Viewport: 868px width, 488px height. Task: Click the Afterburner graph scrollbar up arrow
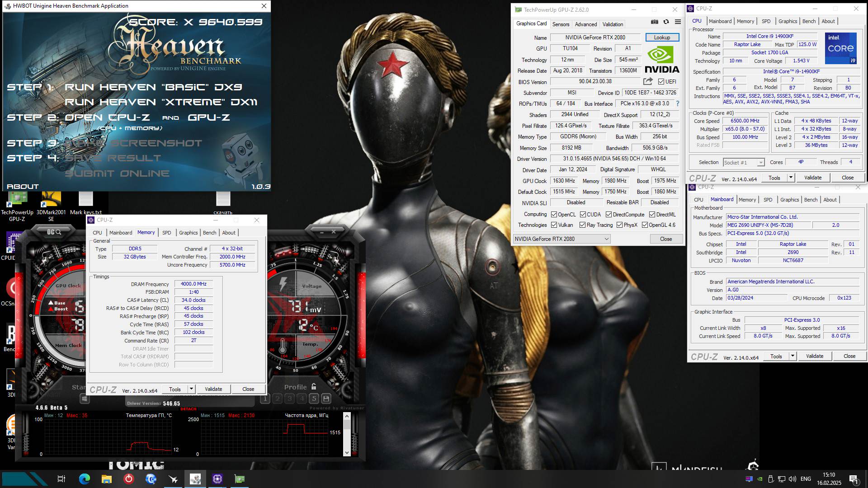click(347, 416)
